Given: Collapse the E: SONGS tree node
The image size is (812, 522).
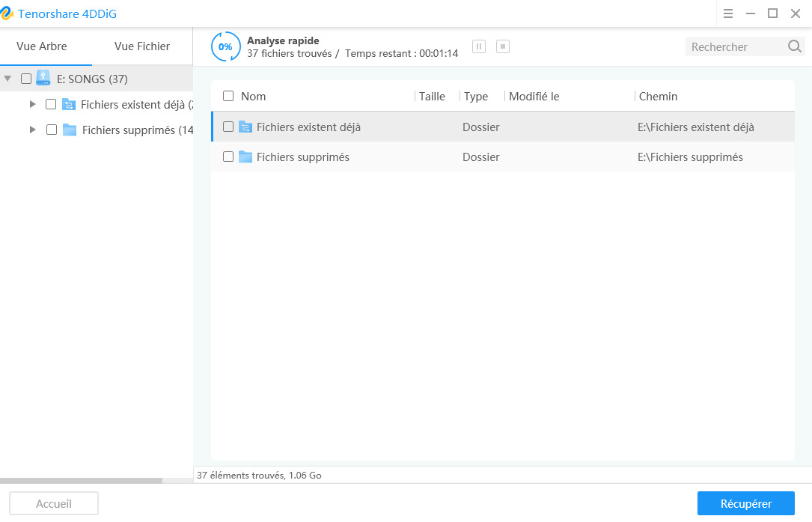Looking at the screenshot, I should click(7, 79).
